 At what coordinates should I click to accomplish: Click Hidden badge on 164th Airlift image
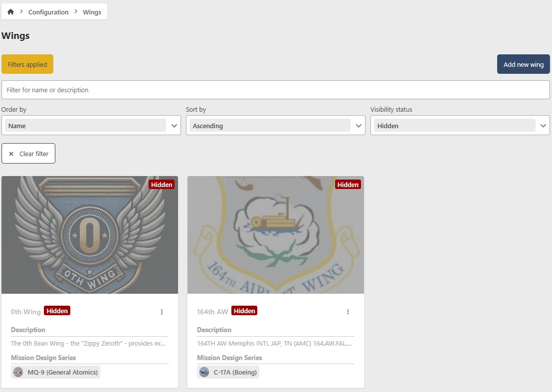[x=348, y=185]
